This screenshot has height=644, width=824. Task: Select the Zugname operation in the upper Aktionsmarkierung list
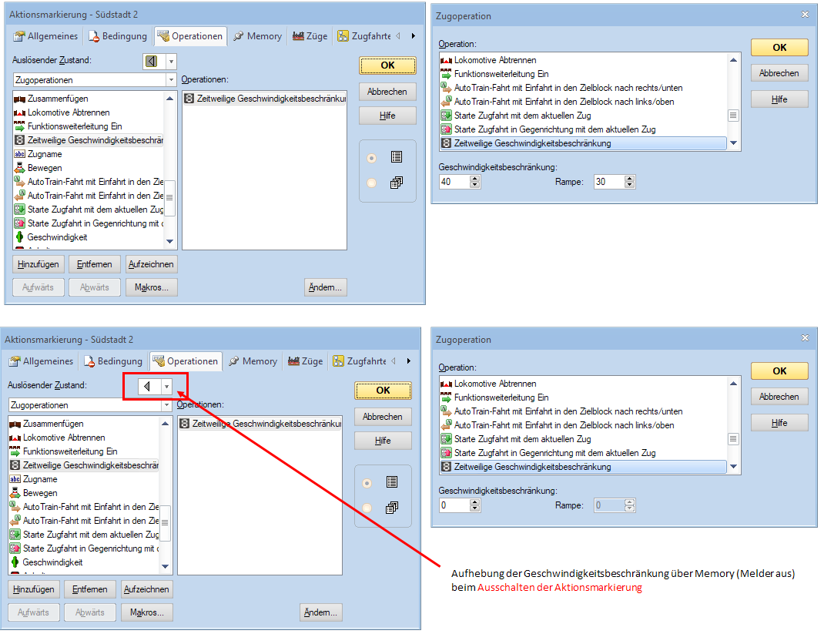pos(45,154)
